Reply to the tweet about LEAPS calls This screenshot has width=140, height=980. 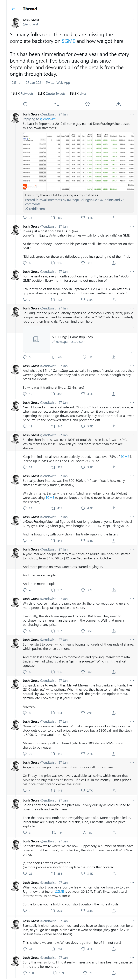pyautogui.click(x=25, y=263)
